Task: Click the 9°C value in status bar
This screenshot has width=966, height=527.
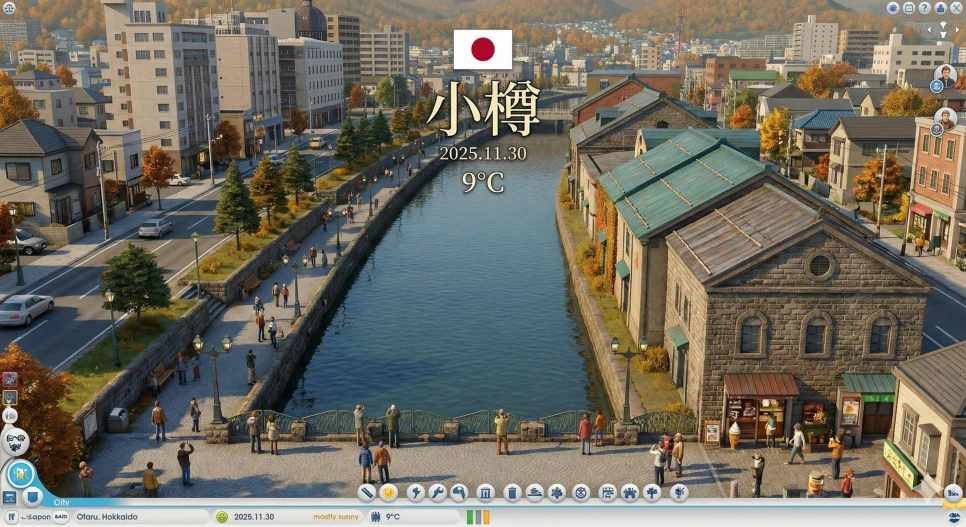Action: 392,517
